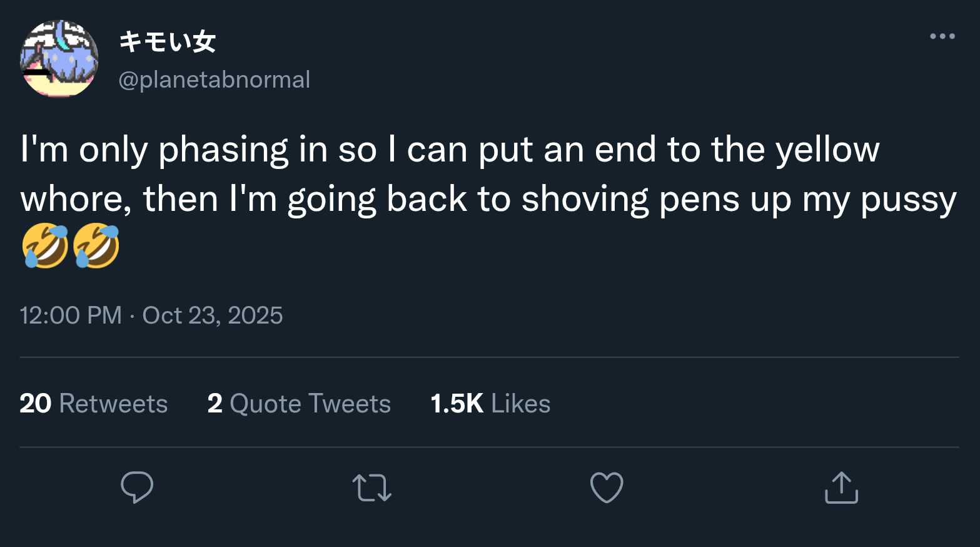Click the second laughing emoji
This screenshot has width=980, height=547.
pyautogui.click(x=96, y=245)
